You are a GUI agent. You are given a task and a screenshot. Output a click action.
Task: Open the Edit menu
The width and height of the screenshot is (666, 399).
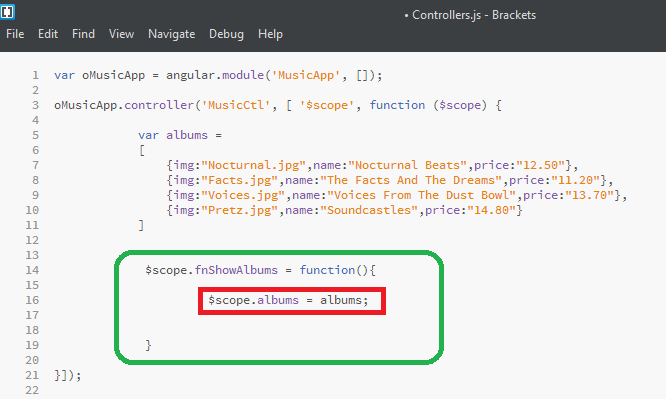48,34
